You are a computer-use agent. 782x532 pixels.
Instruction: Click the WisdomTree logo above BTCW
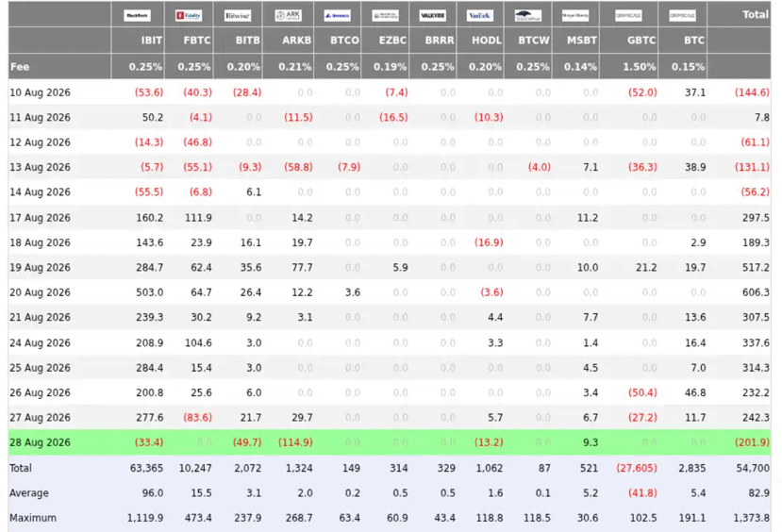click(528, 15)
